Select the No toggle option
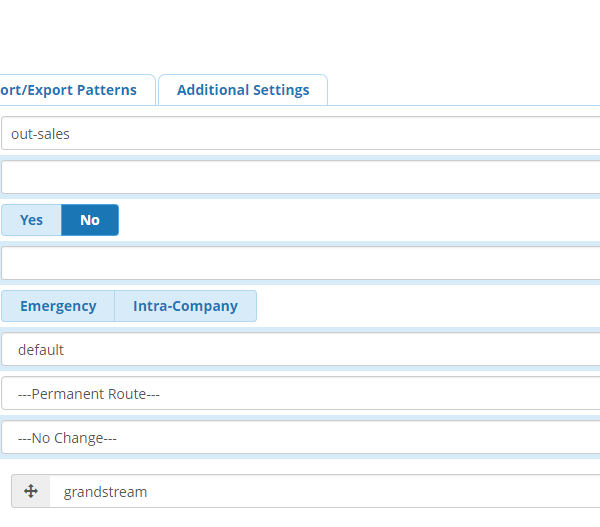Image resolution: width=600 pixels, height=527 pixels. [90, 220]
